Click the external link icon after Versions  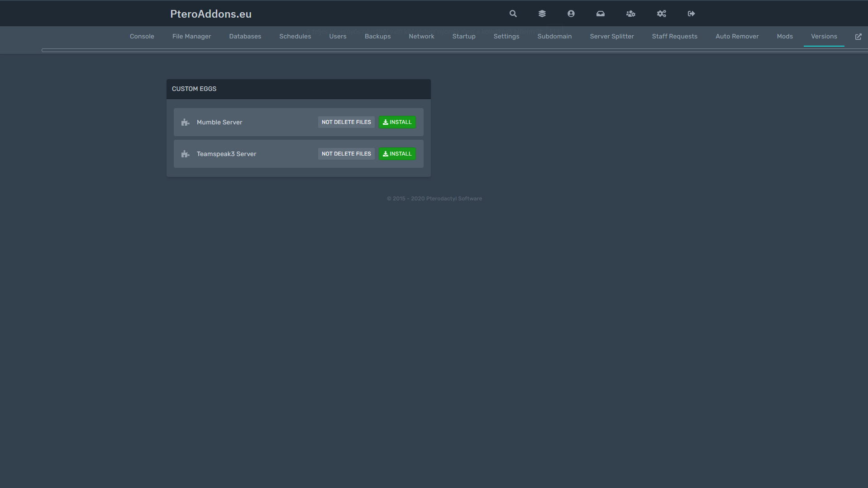tap(858, 37)
